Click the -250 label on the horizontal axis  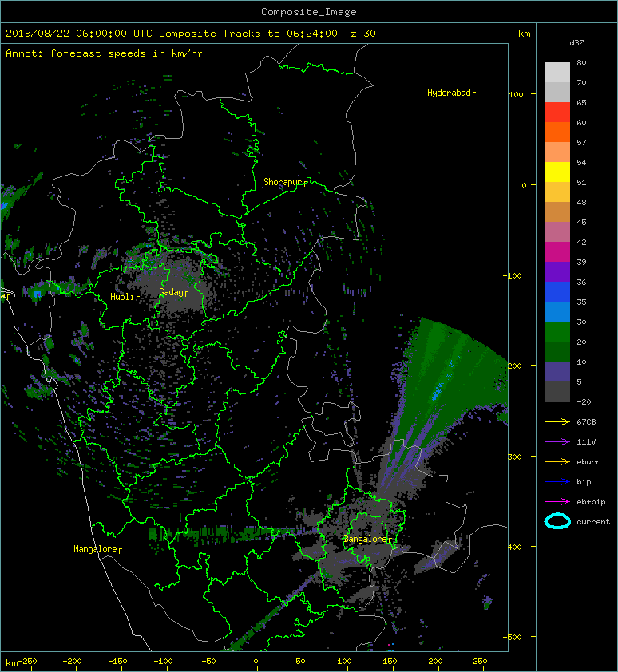click(x=28, y=662)
